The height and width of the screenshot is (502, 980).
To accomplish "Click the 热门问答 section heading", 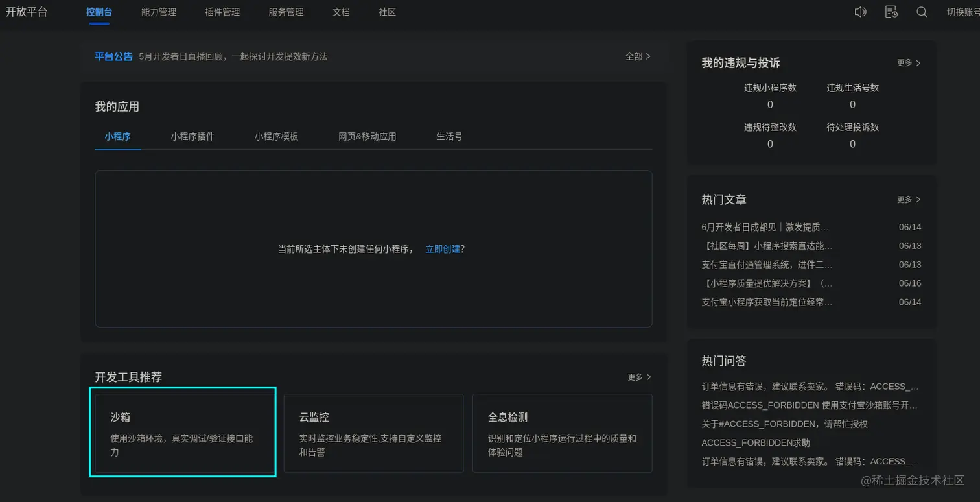I will 724,361.
